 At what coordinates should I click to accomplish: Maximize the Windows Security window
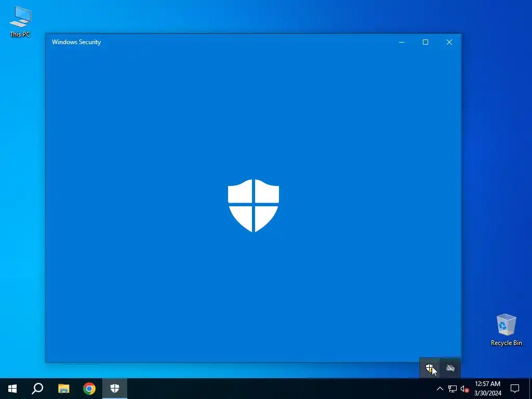coord(425,42)
